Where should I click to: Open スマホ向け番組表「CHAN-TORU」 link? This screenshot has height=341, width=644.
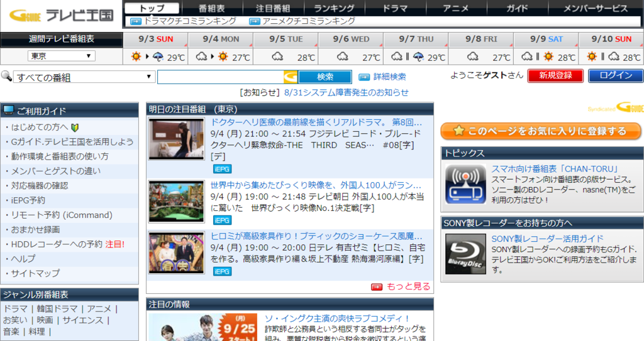coord(555,169)
